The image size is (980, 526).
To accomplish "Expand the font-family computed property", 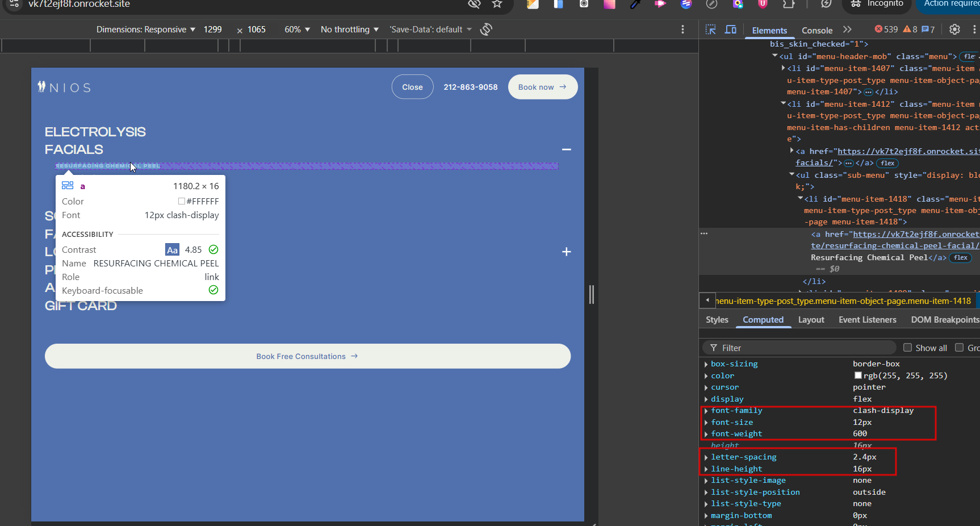I will (x=706, y=411).
